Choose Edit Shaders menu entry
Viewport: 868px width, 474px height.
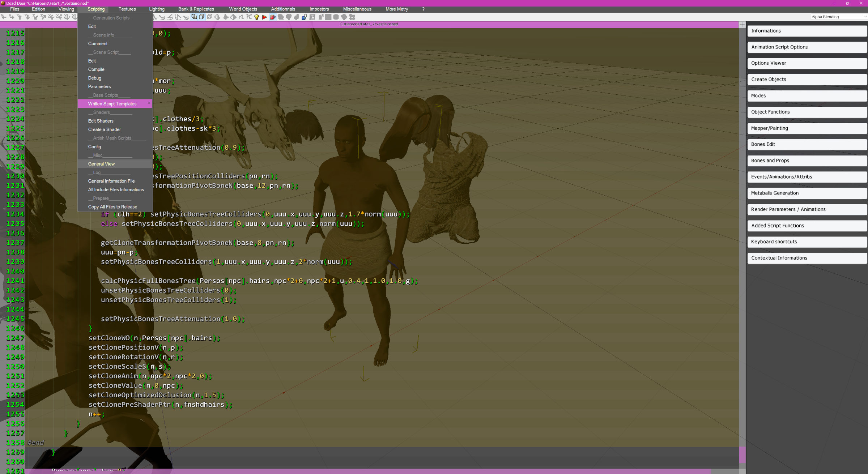pos(115,121)
